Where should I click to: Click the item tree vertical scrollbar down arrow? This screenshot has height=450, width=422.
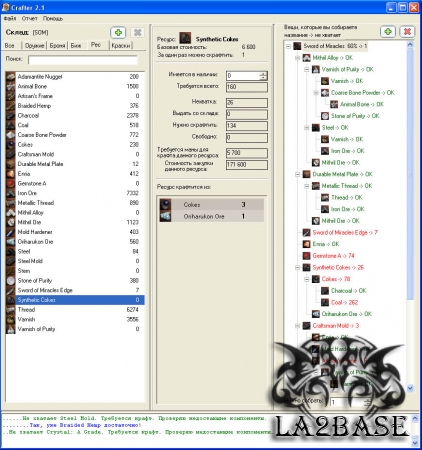coord(410,388)
